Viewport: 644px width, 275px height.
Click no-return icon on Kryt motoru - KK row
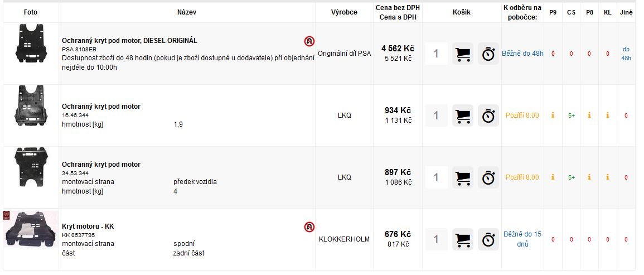click(309, 227)
